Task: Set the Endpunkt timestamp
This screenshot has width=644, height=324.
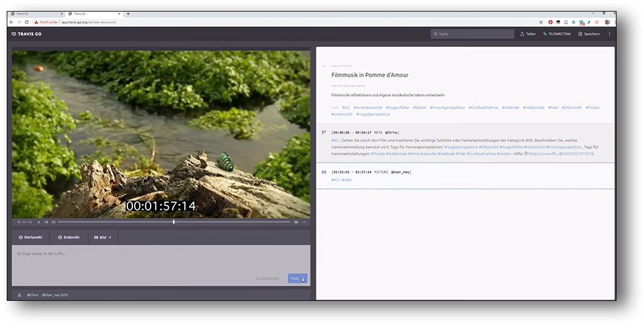Action: (x=69, y=237)
